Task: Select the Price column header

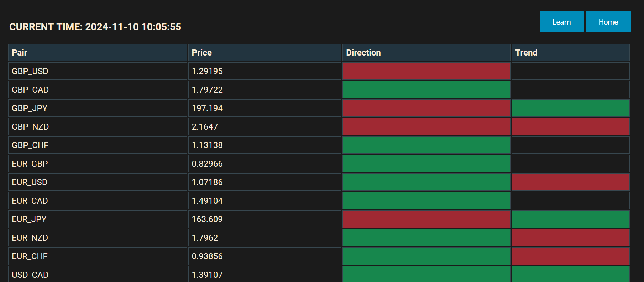Action: [202, 53]
